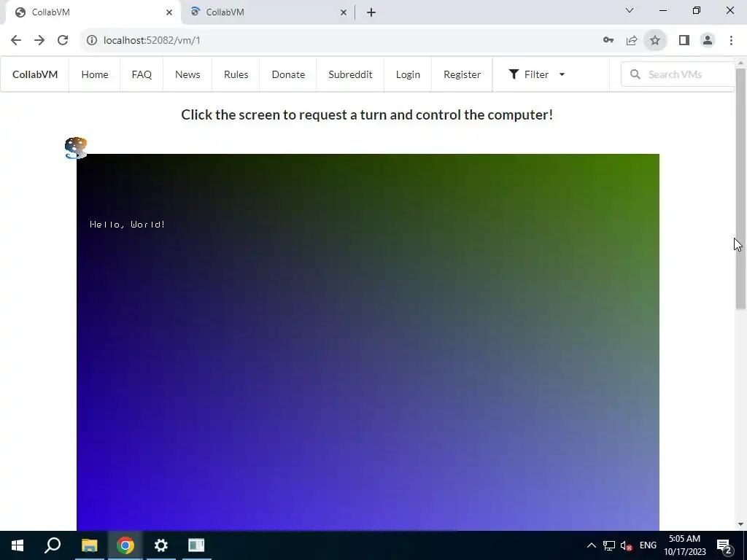
Task: Open Windows taskbar search
Action: pyautogui.click(x=53, y=545)
